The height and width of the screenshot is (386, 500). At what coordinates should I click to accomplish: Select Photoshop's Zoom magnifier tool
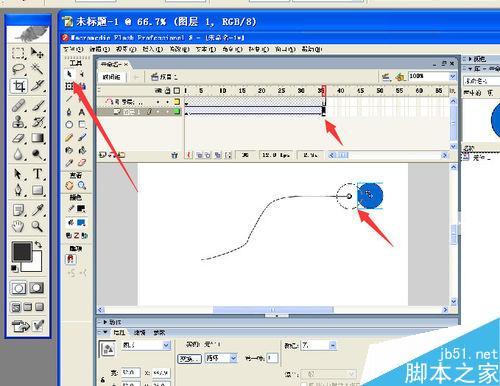tap(37, 227)
